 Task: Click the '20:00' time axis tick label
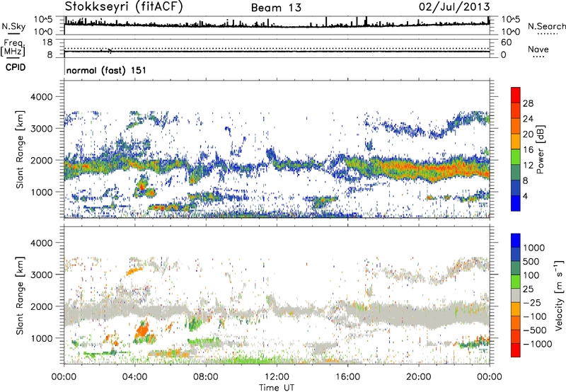(418, 377)
